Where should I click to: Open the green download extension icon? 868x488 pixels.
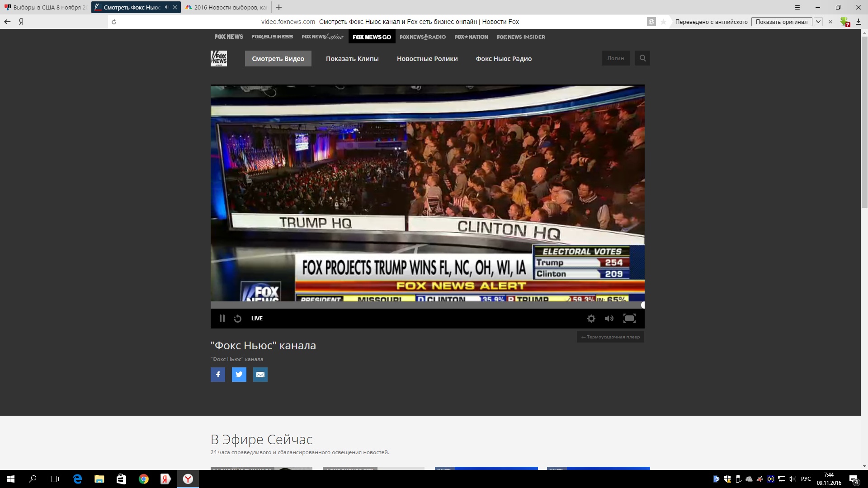(844, 22)
